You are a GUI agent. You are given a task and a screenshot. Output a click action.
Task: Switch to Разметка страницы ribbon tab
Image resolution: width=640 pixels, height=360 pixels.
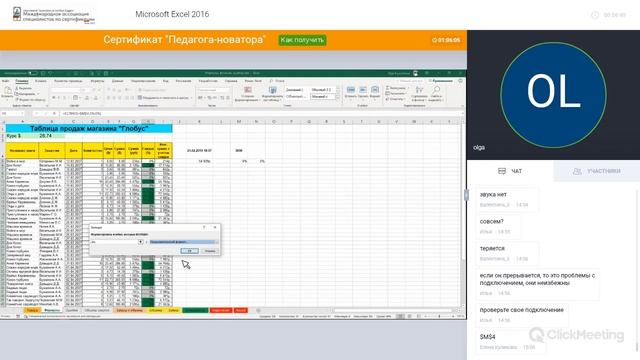tap(68, 81)
